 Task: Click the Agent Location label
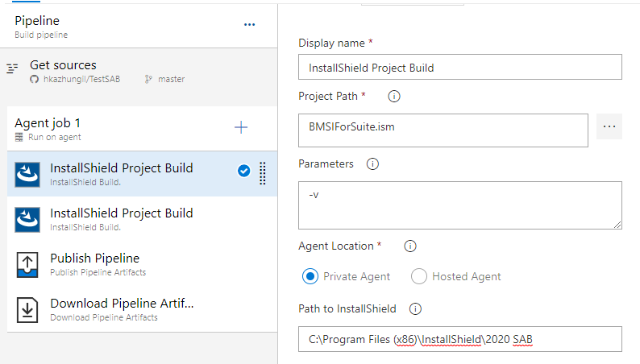336,246
